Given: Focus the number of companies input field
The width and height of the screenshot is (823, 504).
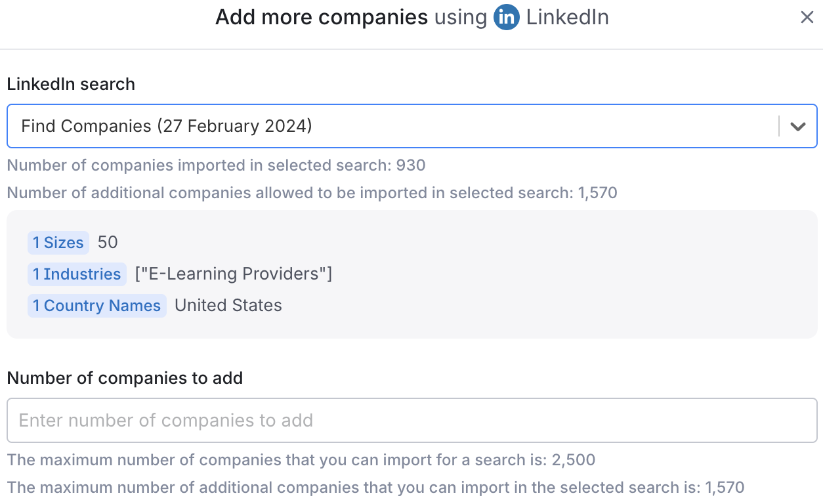Looking at the screenshot, I should tap(411, 420).
